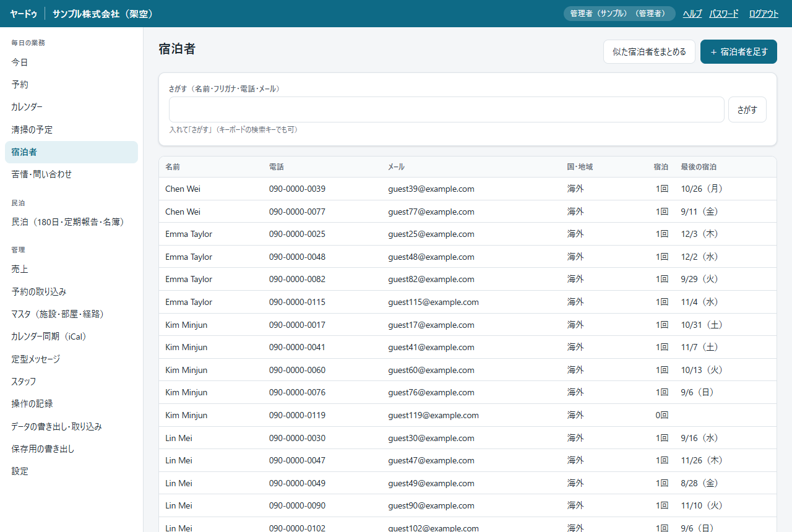The height and width of the screenshot is (532, 792).
Task: Select the Lin Mei row with 090-0000-0047
Action: [468, 460]
